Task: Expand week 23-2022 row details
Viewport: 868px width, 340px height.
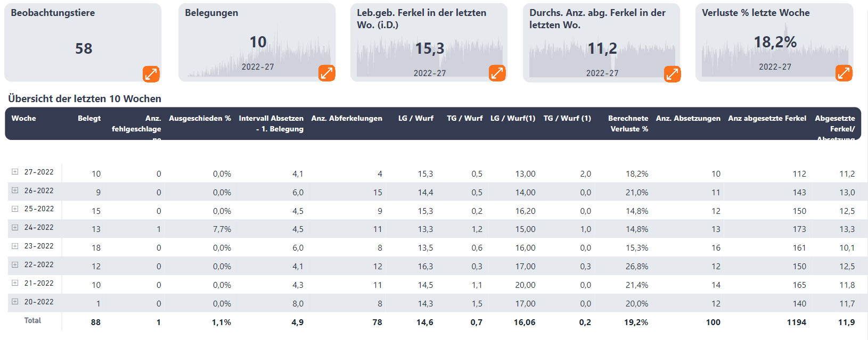Action: point(15,246)
